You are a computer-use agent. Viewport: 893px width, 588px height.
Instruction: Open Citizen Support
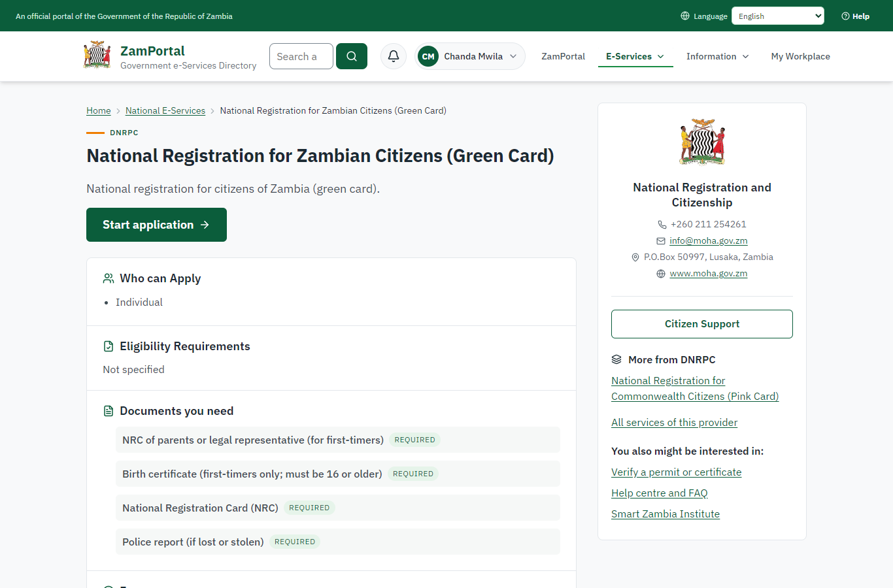coord(702,324)
